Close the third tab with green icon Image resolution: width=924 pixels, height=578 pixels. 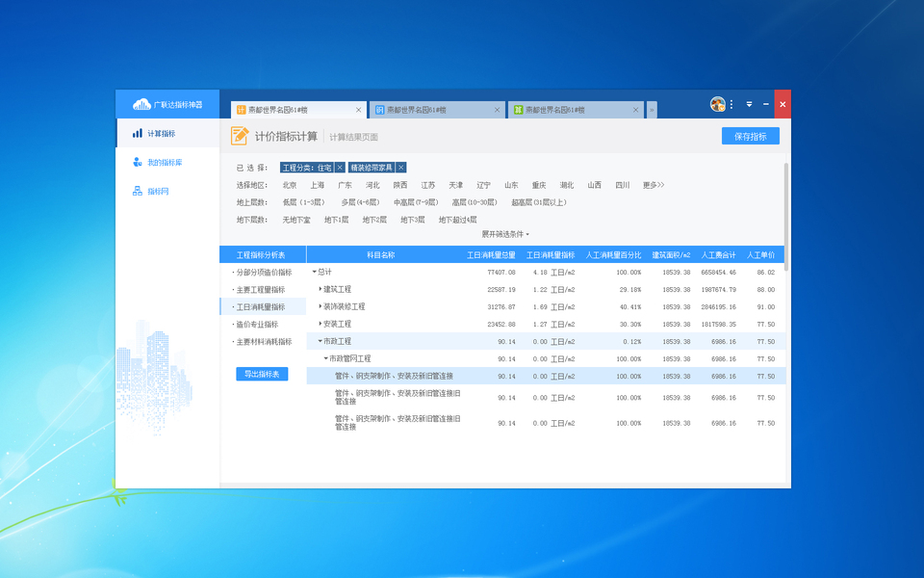(x=635, y=110)
